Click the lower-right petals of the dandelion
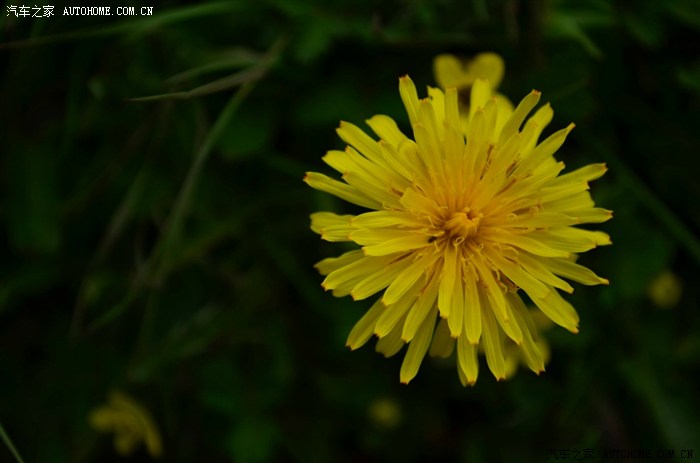The width and height of the screenshot is (700, 463). tap(545, 300)
